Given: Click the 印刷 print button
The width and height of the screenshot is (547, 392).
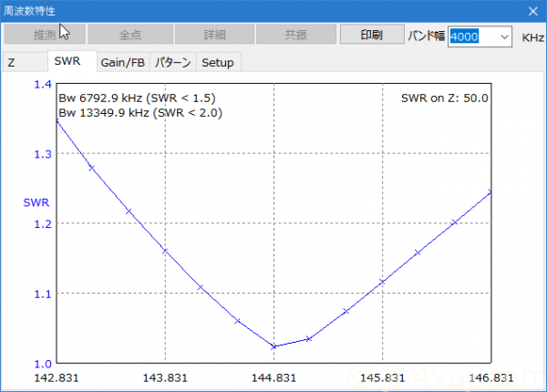Looking at the screenshot, I should [371, 36].
